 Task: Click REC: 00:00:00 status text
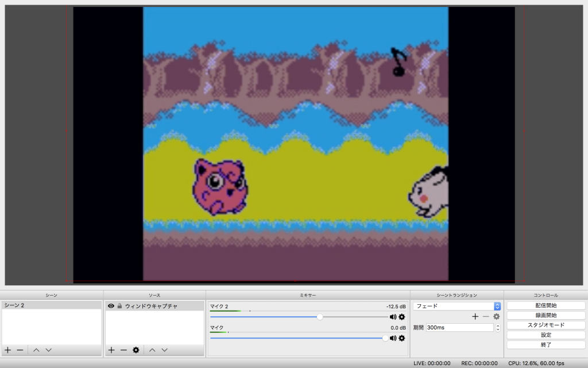(479, 363)
